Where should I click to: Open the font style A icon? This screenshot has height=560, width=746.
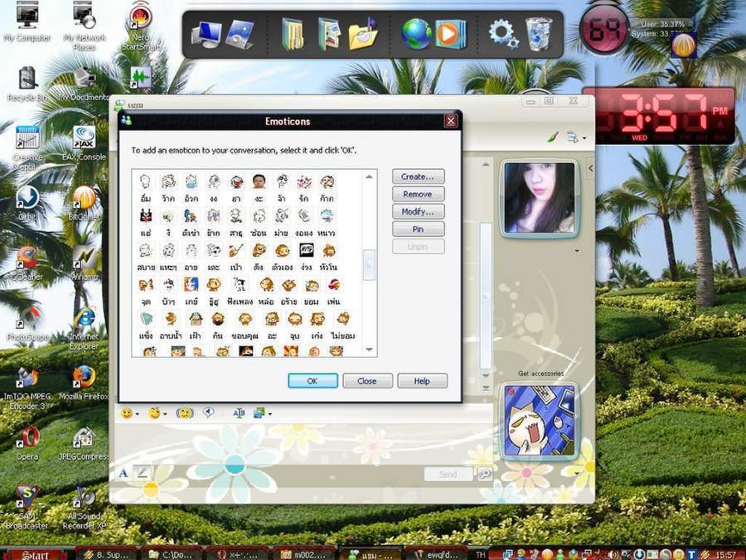coord(124,473)
